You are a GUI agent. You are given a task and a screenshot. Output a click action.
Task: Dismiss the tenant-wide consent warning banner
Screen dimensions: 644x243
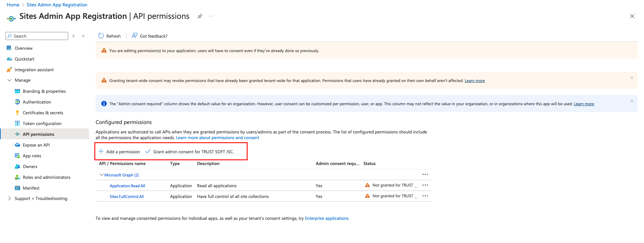pyautogui.click(x=632, y=78)
